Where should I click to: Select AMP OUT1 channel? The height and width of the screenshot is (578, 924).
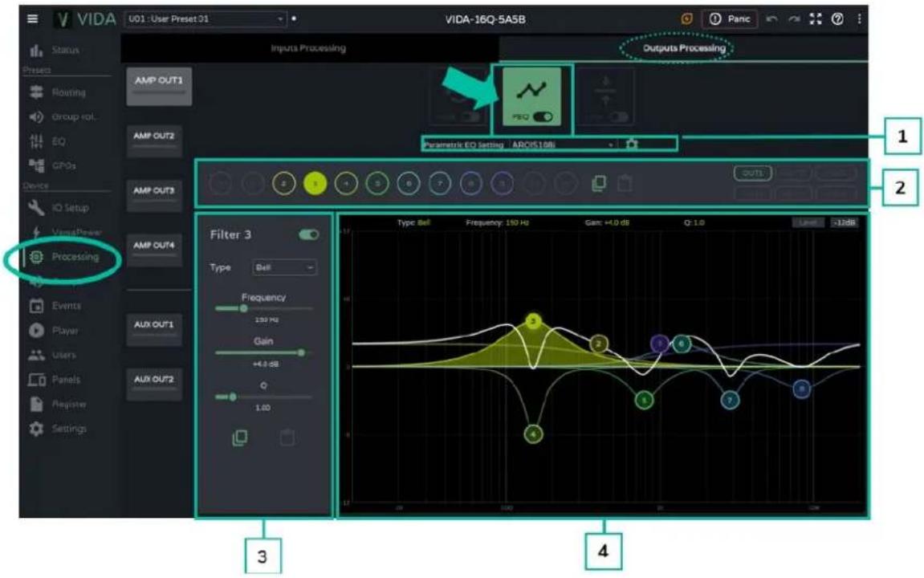pyautogui.click(x=158, y=86)
